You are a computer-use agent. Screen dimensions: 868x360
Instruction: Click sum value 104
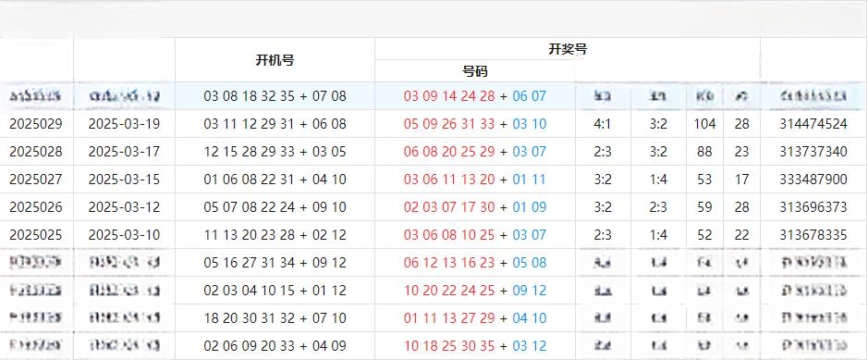click(x=704, y=124)
